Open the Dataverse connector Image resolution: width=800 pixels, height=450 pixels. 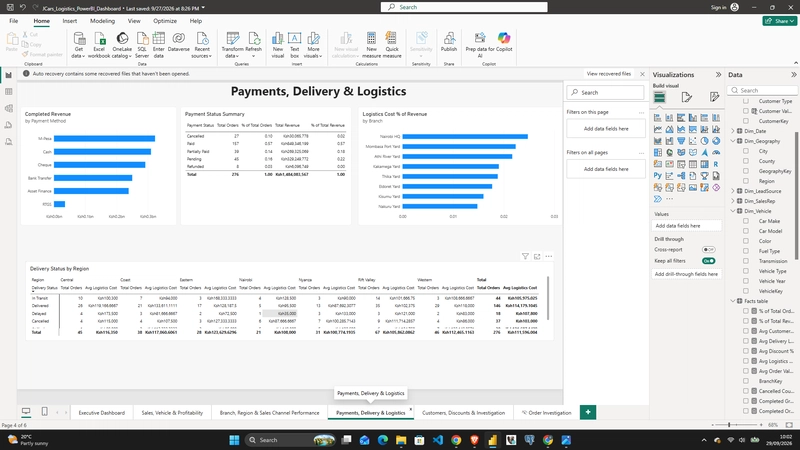pyautogui.click(x=179, y=42)
